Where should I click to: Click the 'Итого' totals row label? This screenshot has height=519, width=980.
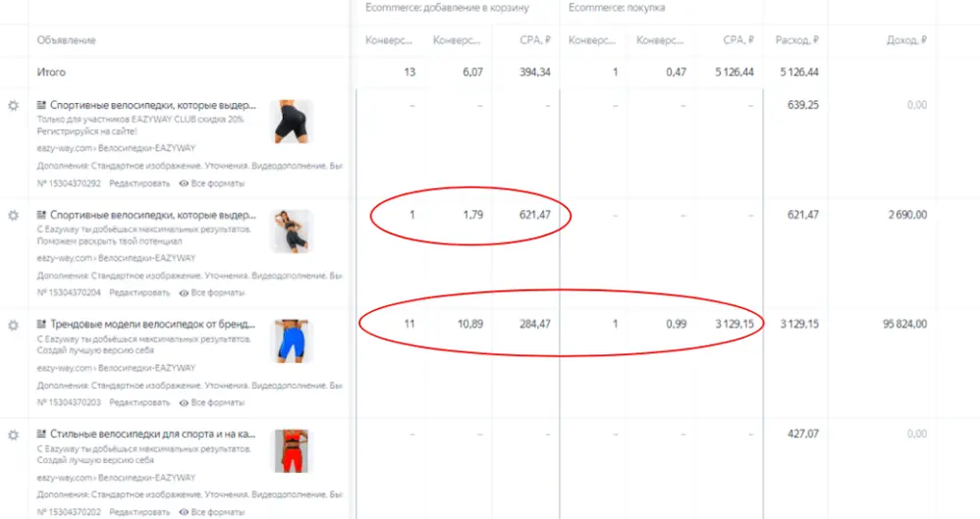(x=51, y=72)
